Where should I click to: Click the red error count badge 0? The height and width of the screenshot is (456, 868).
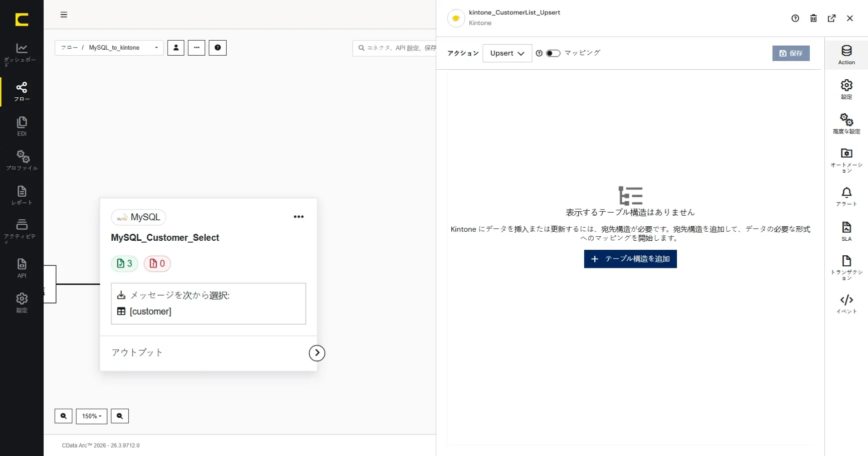[157, 263]
